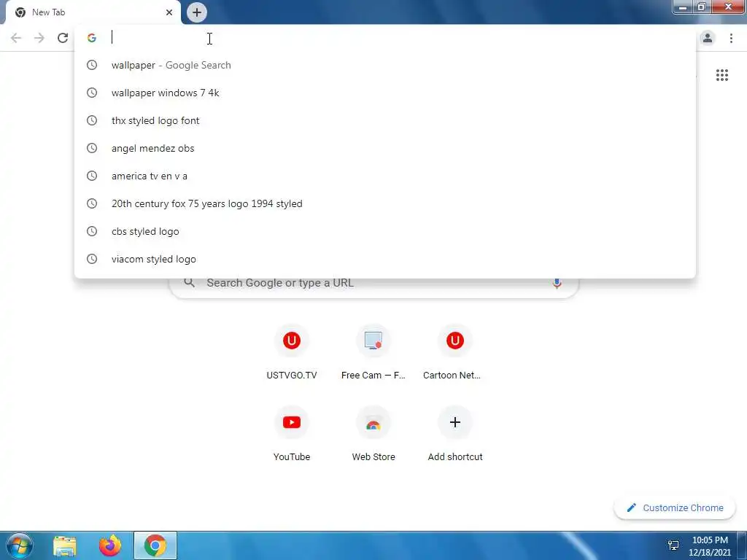The image size is (747, 560).
Task: Click the clock icon beside 'wallpaper windows 7 4k'
Action: point(92,93)
